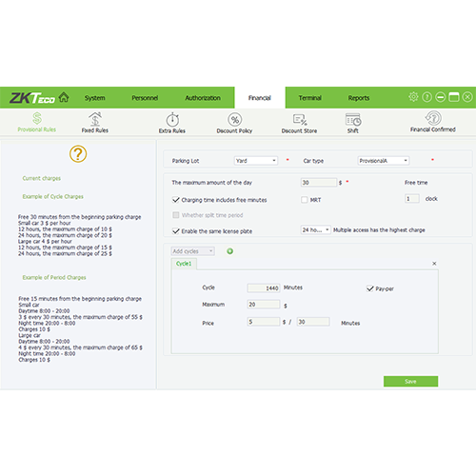The height and width of the screenshot is (476, 476).
Task: Click the green add cycle plus icon
Action: pyautogui.click(x=230, y=251)
